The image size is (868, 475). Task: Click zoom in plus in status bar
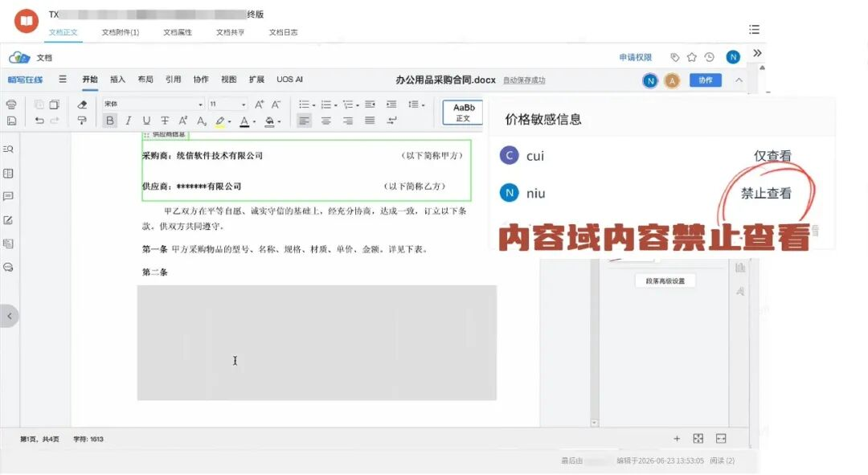pos(677,439)
